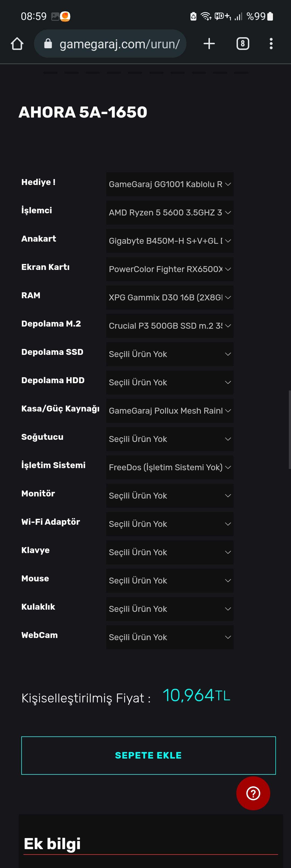Image resolution: width=291 pixels, height=868 pixels.
Task: Select a Depolama SSD product
Action: click(x=169, y=354)
